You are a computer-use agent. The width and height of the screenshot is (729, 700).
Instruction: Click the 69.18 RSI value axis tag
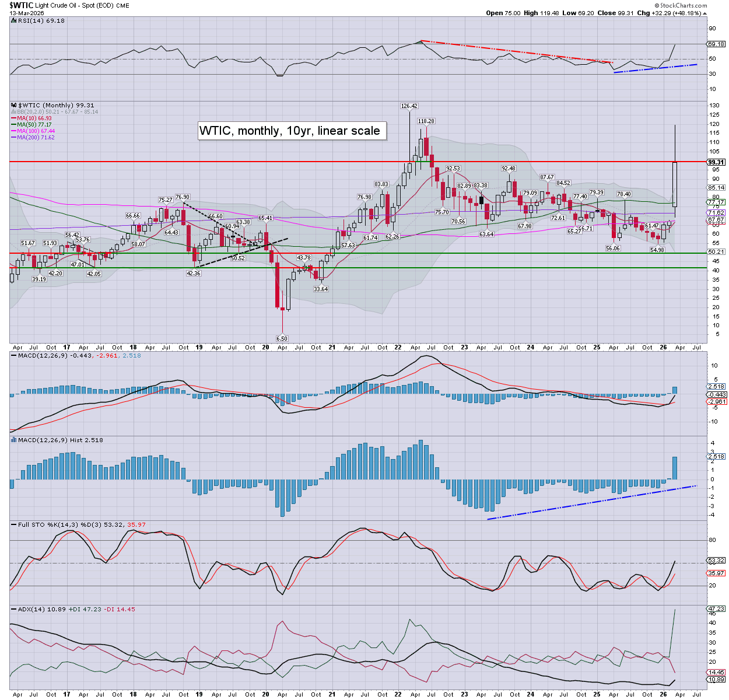pyautogui.click(x=716, y=44)
